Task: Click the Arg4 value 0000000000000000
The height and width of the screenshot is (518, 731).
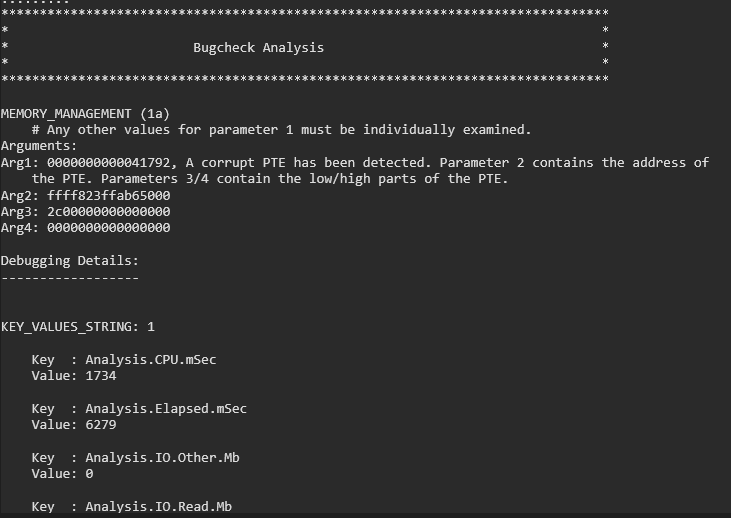Action: pos(108,228)
